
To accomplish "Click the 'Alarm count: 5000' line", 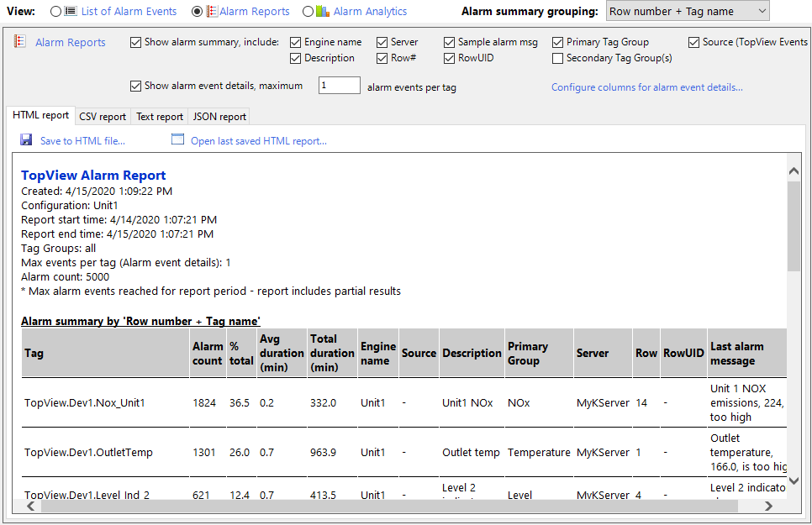I will (x=66, y=277).
